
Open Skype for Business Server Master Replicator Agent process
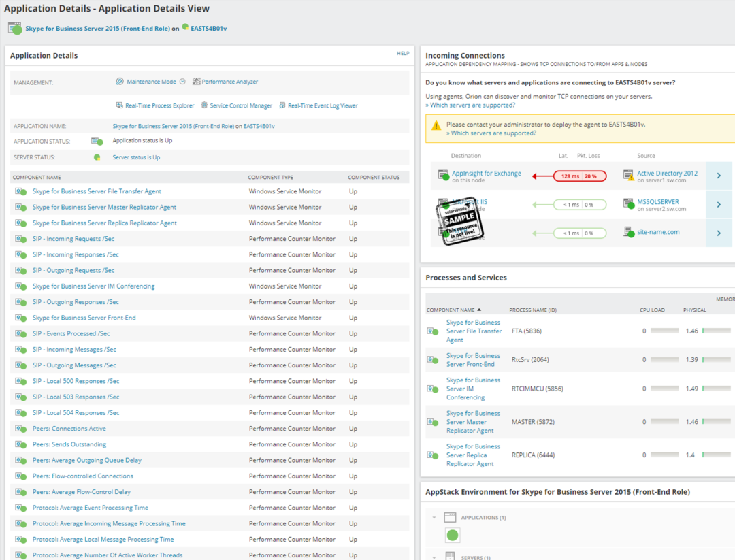[473, 422]
